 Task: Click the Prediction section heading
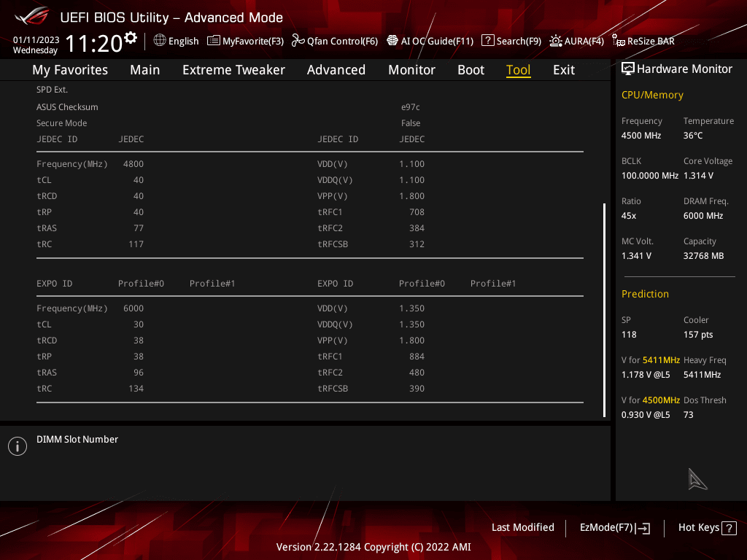(x=645, y=294)
